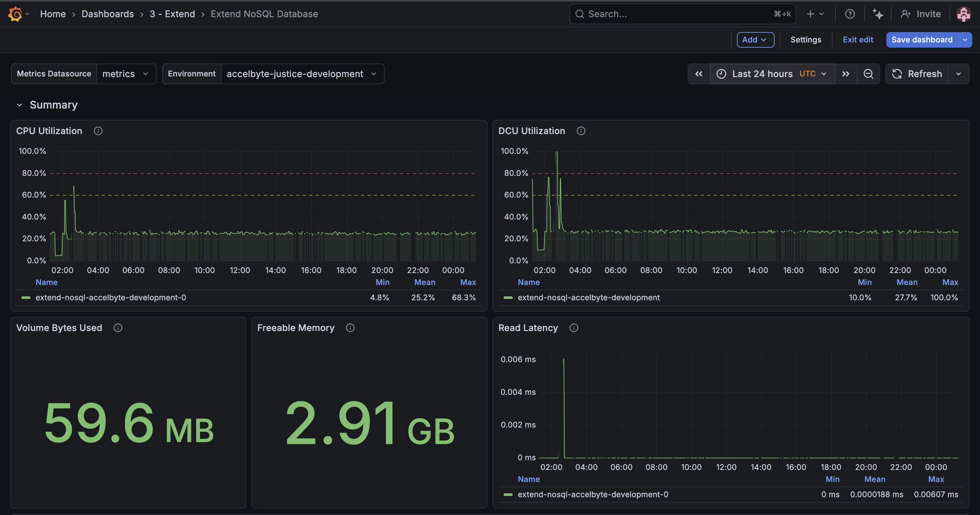Toggle the extend-nosql-accelbyte-development-0 series in CPU panel

(110, 297)
